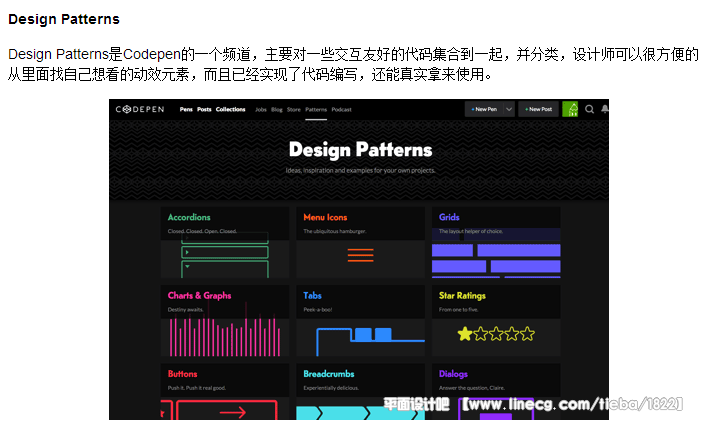717x421 pixels.
Task: Click 'Answer the question, Claire.' caption
Action: (x=471, y=388)
